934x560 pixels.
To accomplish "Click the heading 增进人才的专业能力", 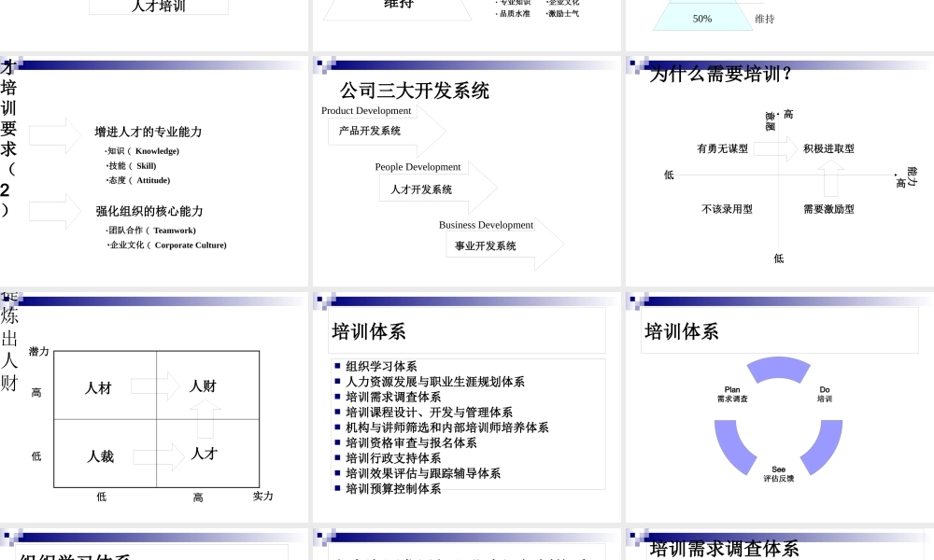I will click(x=149, y=133).
